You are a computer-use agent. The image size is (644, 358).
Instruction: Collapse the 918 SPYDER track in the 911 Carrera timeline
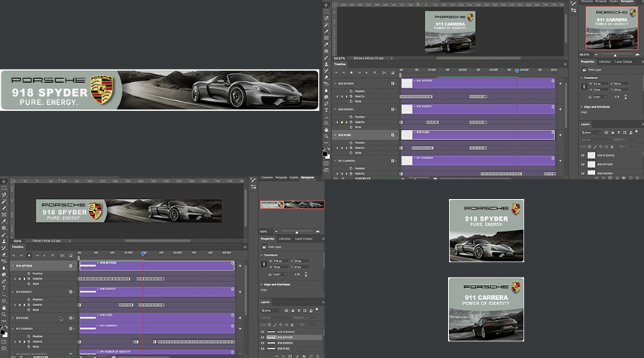(335, 84)
